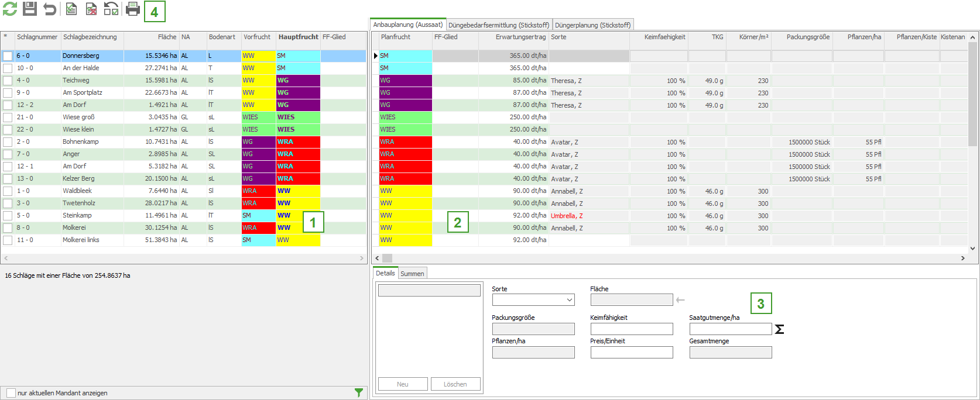The image size is (980, 400).
Task: Click the Keimfähigkeit input field
Action: click(x=631, y=329)
